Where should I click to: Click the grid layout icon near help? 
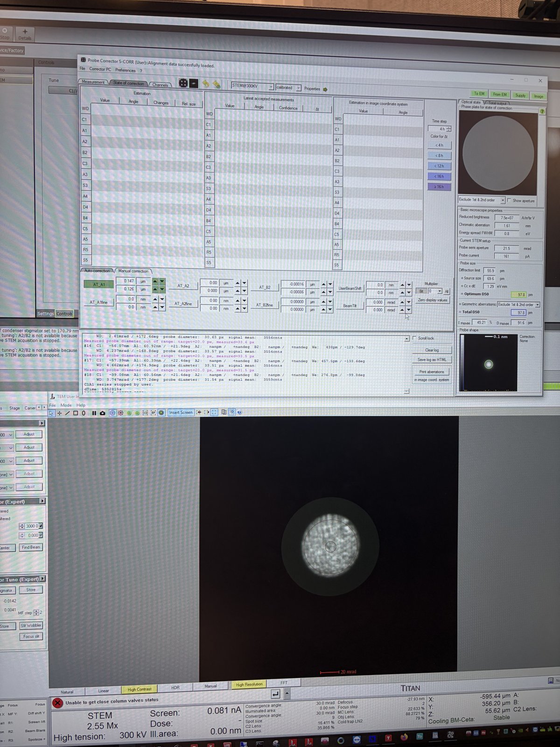(x=231, y=412)
